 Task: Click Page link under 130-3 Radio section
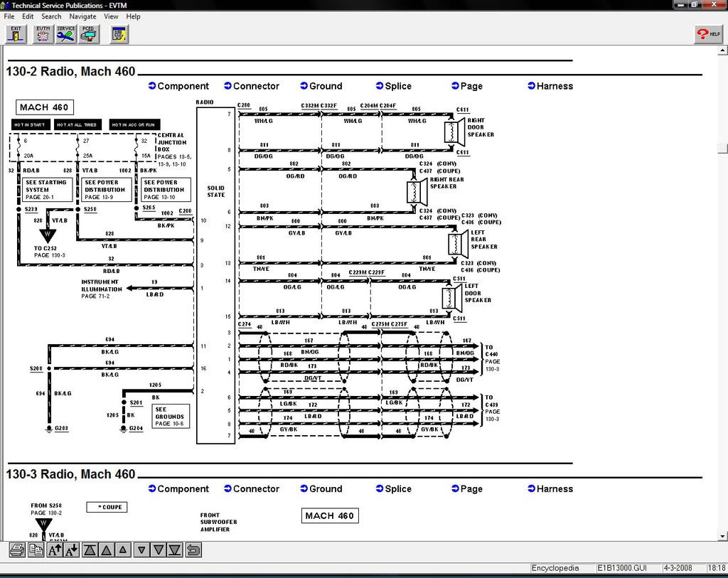(x=467, y=489)
